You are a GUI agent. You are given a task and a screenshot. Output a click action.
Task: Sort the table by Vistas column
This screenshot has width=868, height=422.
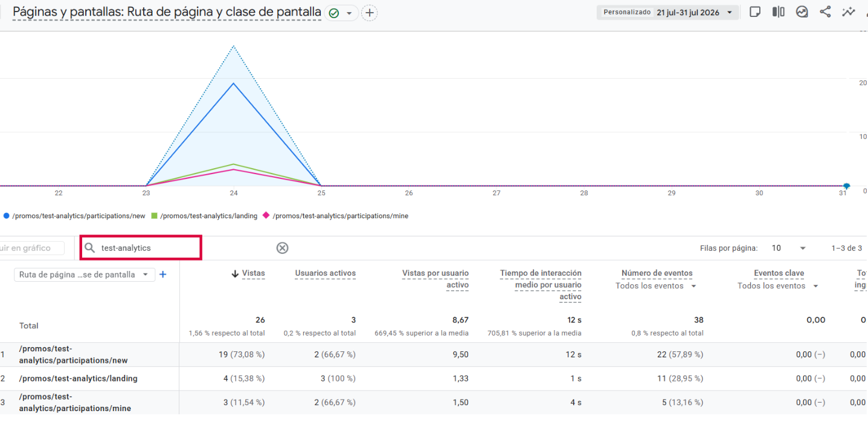coord(248,273)
